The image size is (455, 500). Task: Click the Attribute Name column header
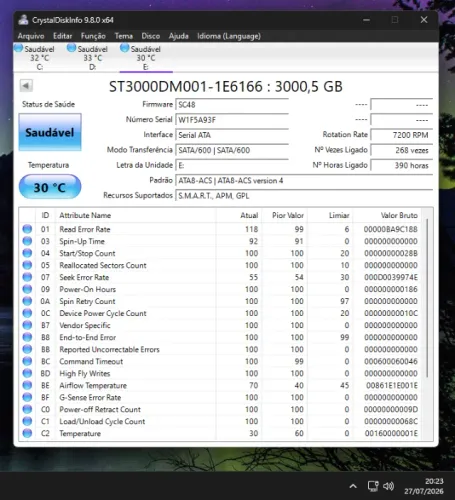click(136, 215)
